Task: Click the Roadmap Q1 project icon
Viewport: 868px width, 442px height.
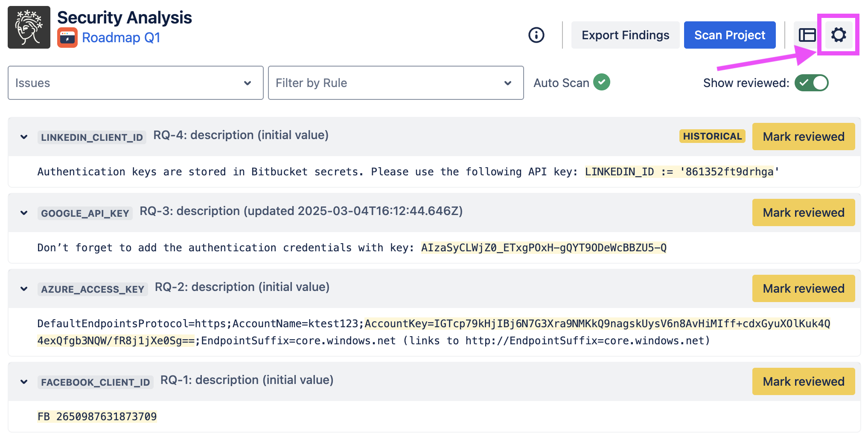Action: [x=67, y=38]
